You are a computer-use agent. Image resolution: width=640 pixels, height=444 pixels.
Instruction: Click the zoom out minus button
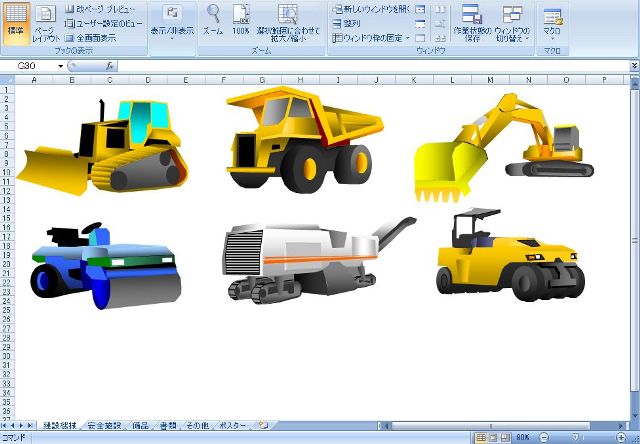(544, 438)
